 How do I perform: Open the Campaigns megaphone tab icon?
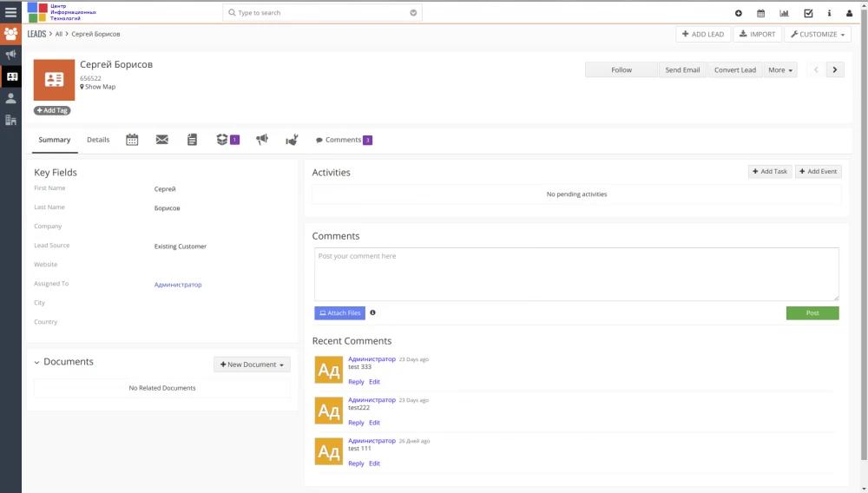[262, 140]
